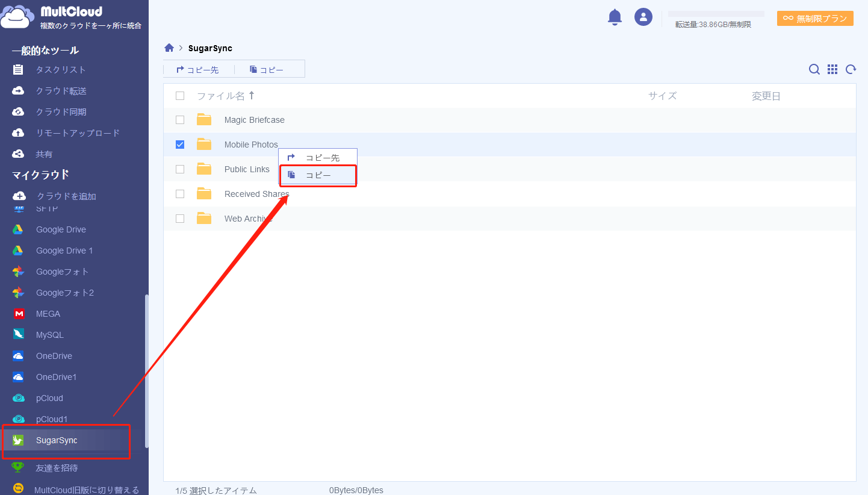Click the SugarSync bird icon

(19, 440)
